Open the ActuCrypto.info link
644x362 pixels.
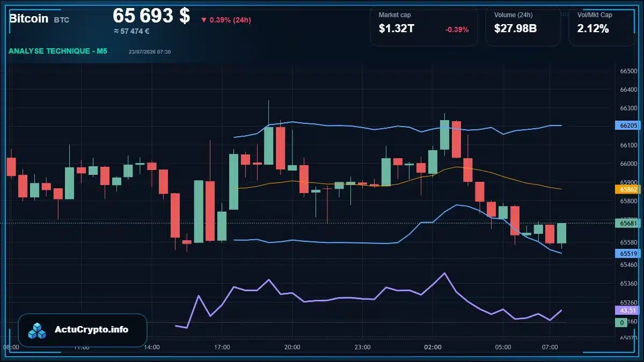(91, 330)
